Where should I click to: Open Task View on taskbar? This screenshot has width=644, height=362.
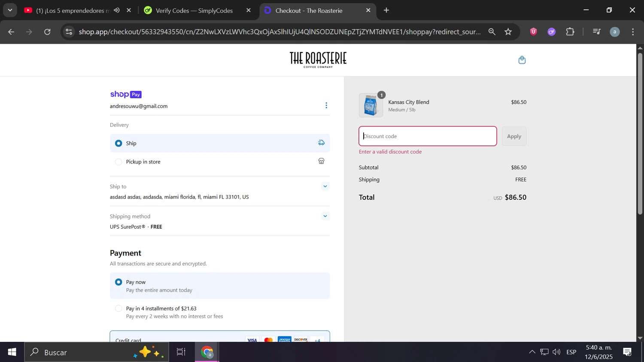tap(181, 352)
